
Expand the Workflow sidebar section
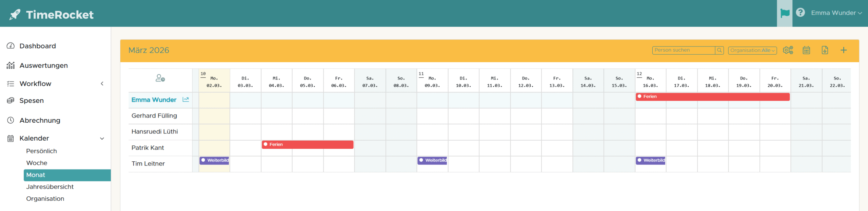click(102, 84)
